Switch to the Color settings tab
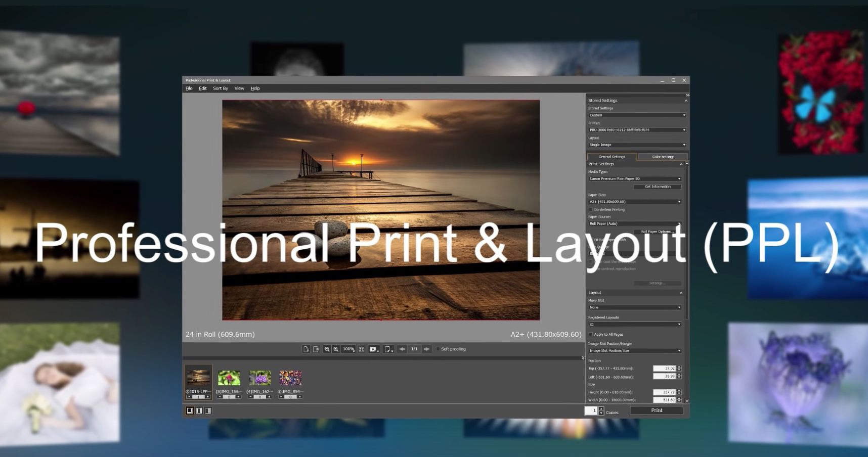868x457 pixels. coord(663,157)
